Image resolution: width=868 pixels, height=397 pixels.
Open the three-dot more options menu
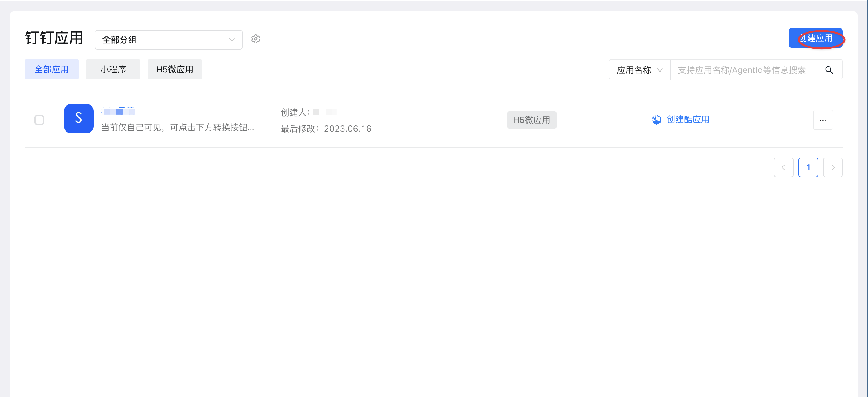coord(822,120)
